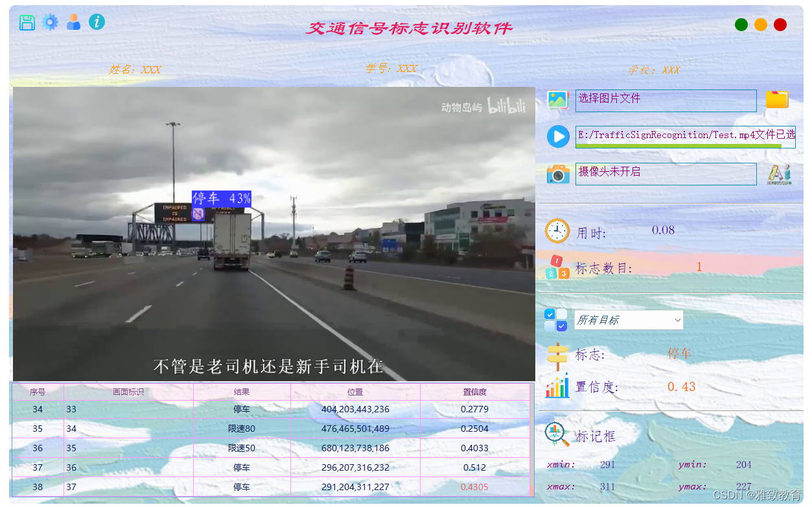812x507 pixels.
Task: Click confidence cell 0.2504
Action: [x=475, y=429]
